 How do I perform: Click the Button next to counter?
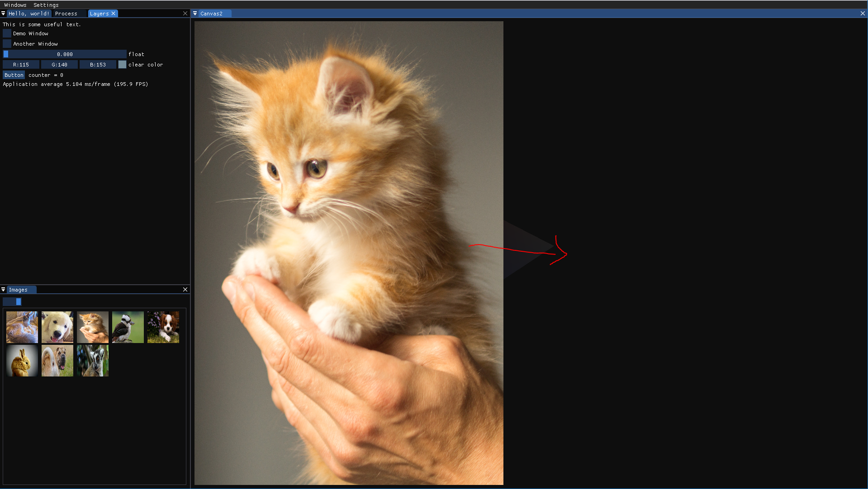14,75
